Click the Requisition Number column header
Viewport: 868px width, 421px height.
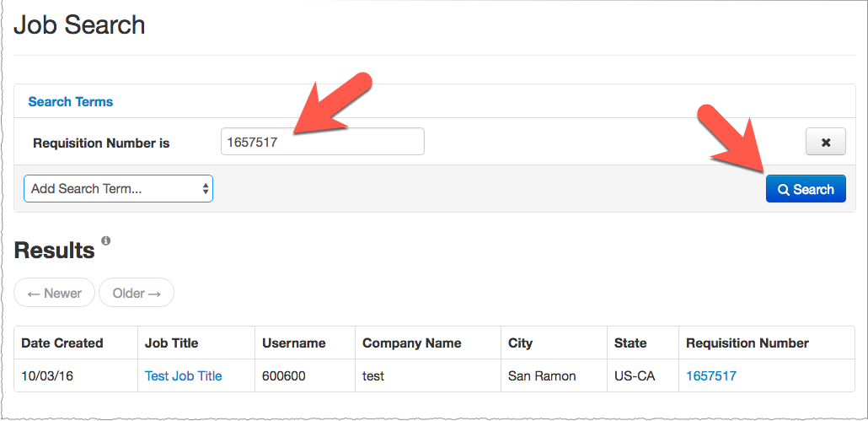[747, 343]
